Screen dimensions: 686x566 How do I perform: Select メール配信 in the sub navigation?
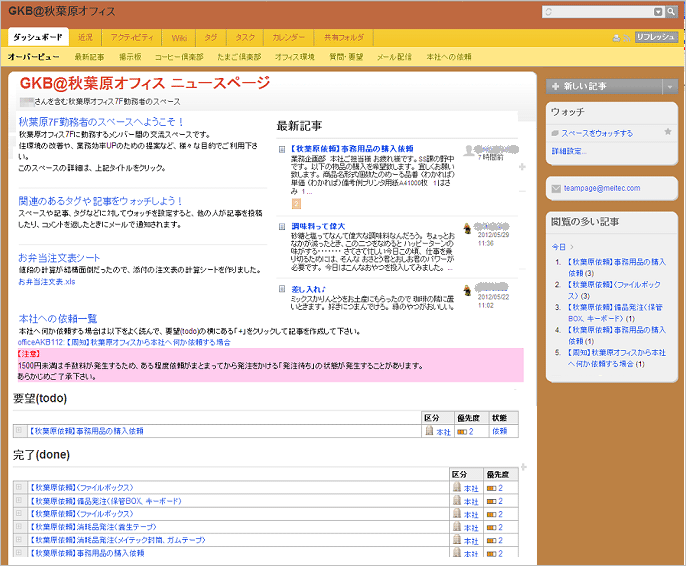(x=394, y=57)
